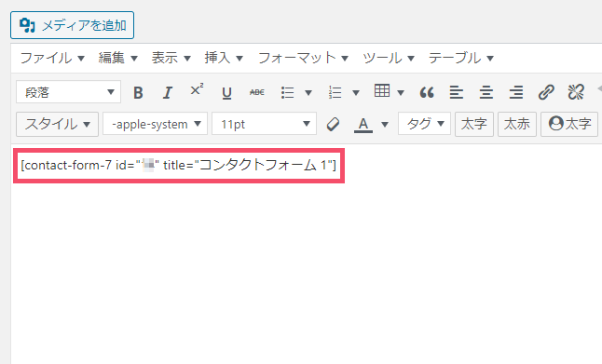
Task: Apply text color with A icon
Action: (x=363, y=124)
